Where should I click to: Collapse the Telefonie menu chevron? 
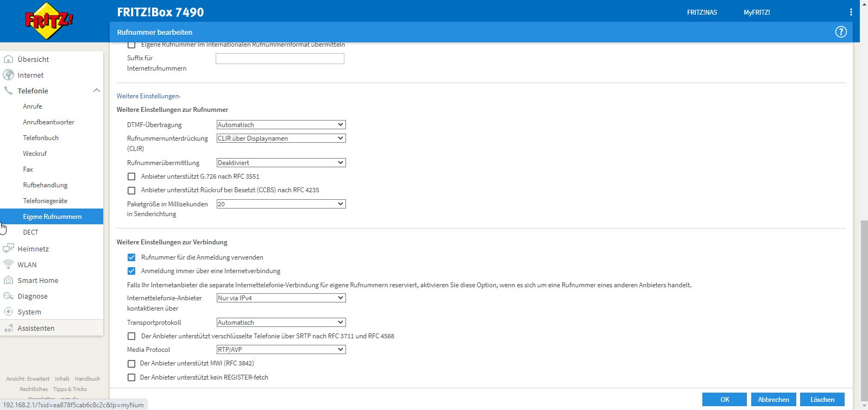tap(96, 91)
